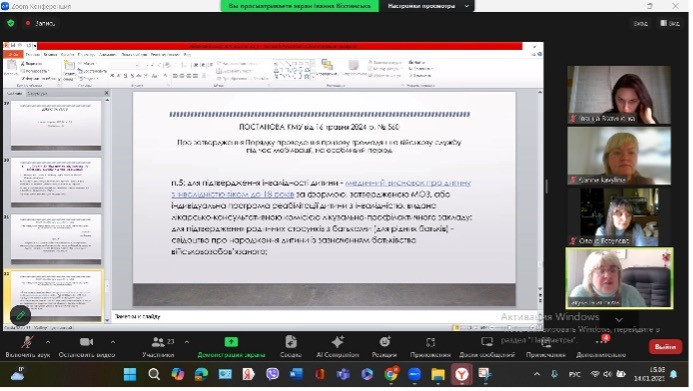Click green Демонстрация экрана share button
The image size is (693, 391).
231,346
